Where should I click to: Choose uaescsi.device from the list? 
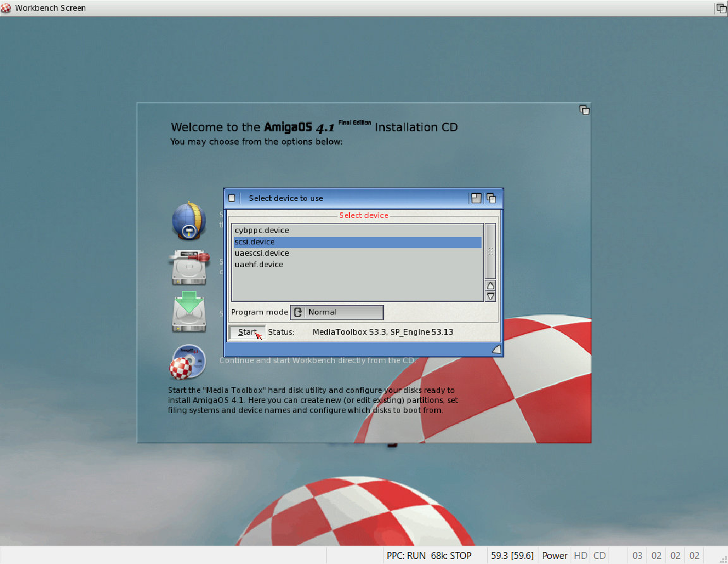(358, 253)
